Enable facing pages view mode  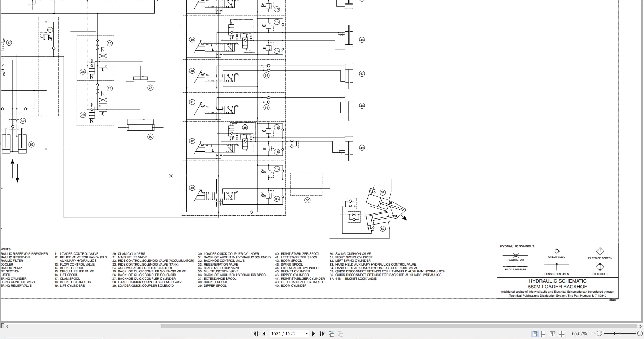click(553, 333)
